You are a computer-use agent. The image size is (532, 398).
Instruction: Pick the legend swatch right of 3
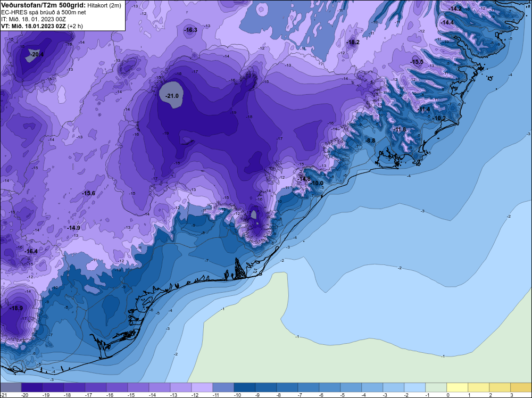click(521, 387)
